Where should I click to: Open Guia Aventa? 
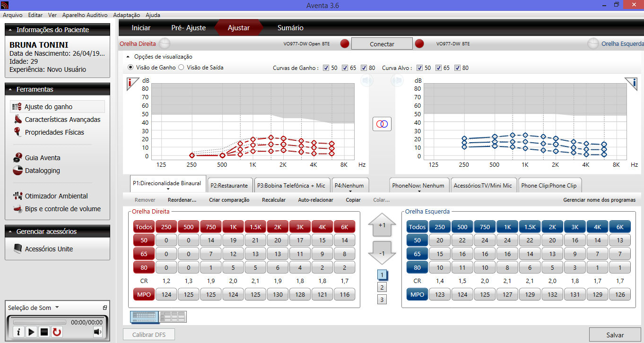[x=36, y=158]
